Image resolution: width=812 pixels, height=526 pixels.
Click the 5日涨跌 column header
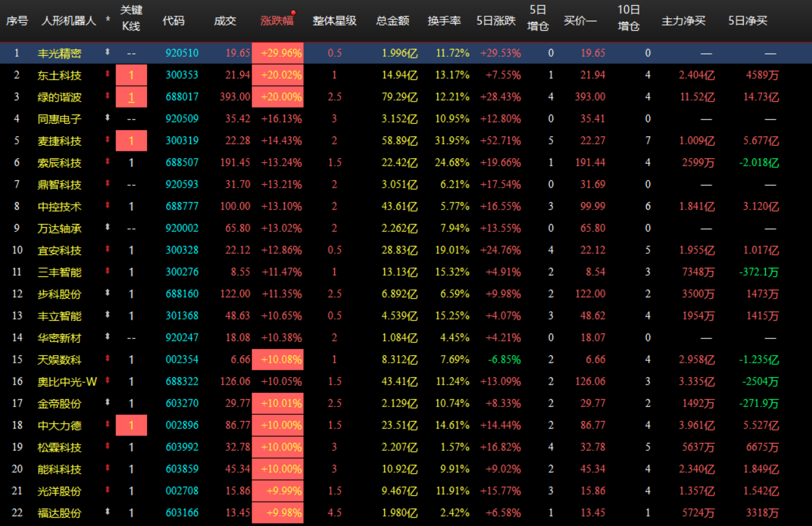tap(496, 21)
